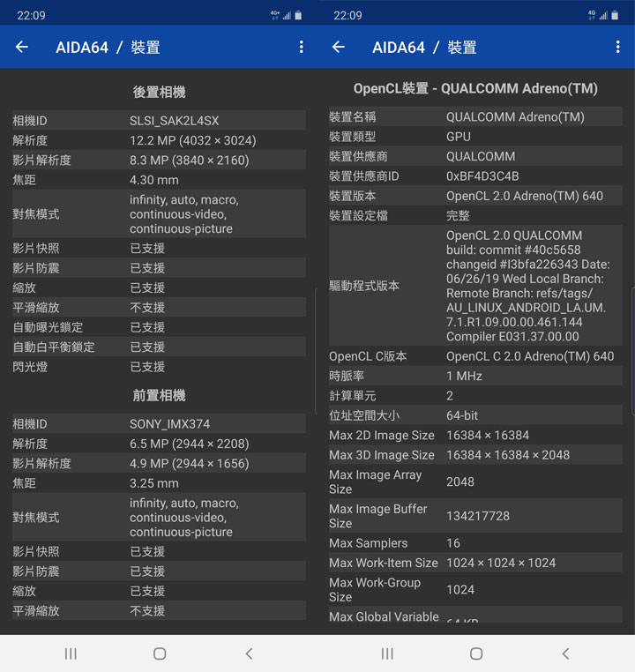
Task: Tap the 閃光燈 row
Action: (159, 367)
